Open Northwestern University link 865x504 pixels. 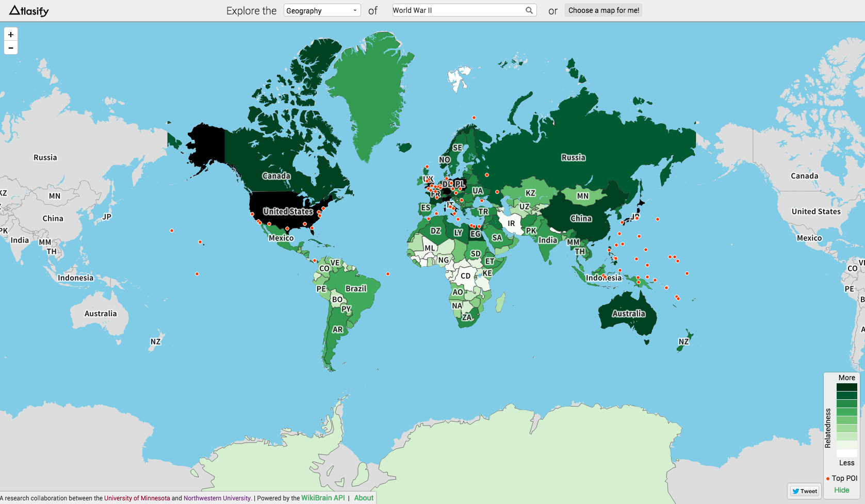(x=217, y=498)
